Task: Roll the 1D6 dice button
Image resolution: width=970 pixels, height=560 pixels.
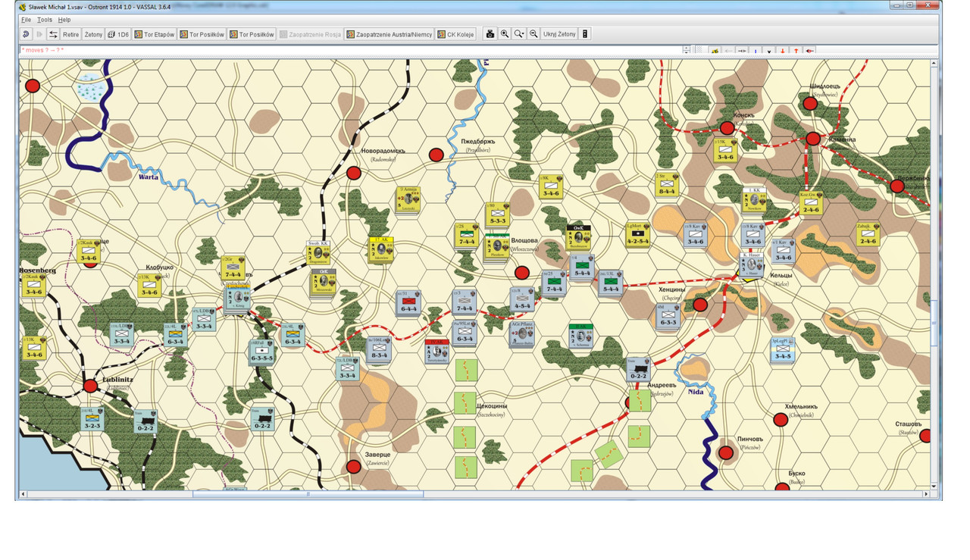Action: pos(118,34)
